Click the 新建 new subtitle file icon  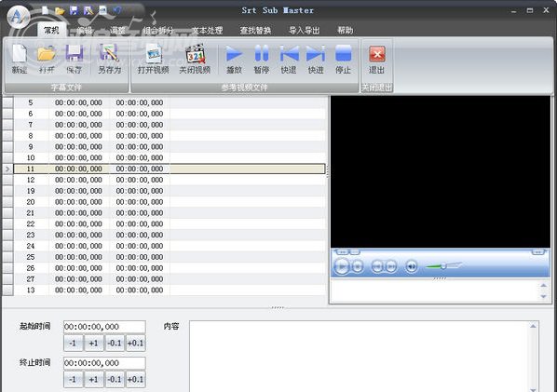tap(20, 59)
